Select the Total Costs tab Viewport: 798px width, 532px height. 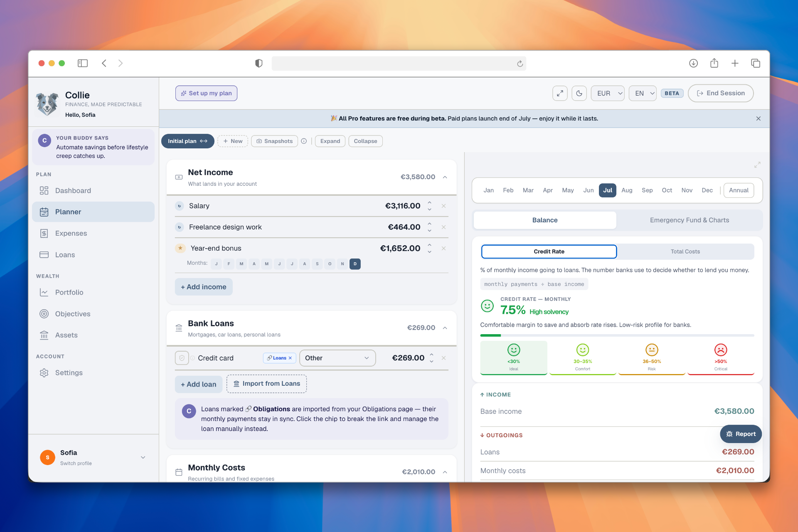coord(685,251)
